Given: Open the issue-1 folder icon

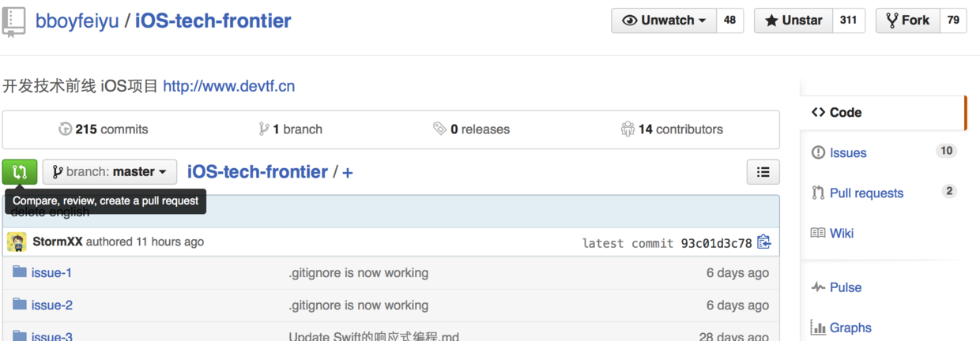Looking at the screenshot, I should (20, 272).
